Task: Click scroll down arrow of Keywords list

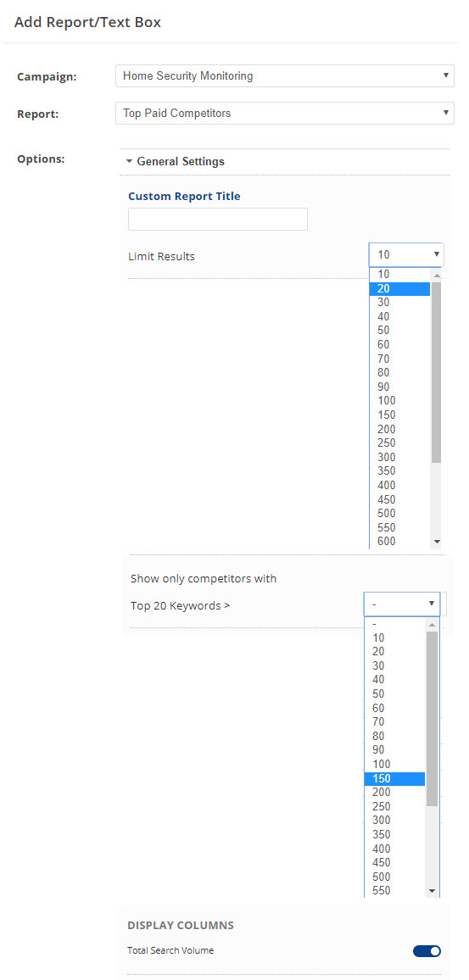Action: tap(432, 890)
